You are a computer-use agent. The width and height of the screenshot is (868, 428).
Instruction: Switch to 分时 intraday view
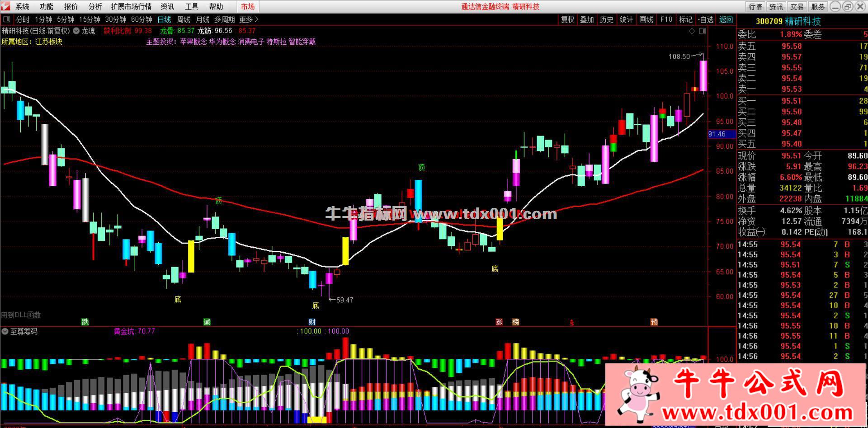tap(23, 19)
